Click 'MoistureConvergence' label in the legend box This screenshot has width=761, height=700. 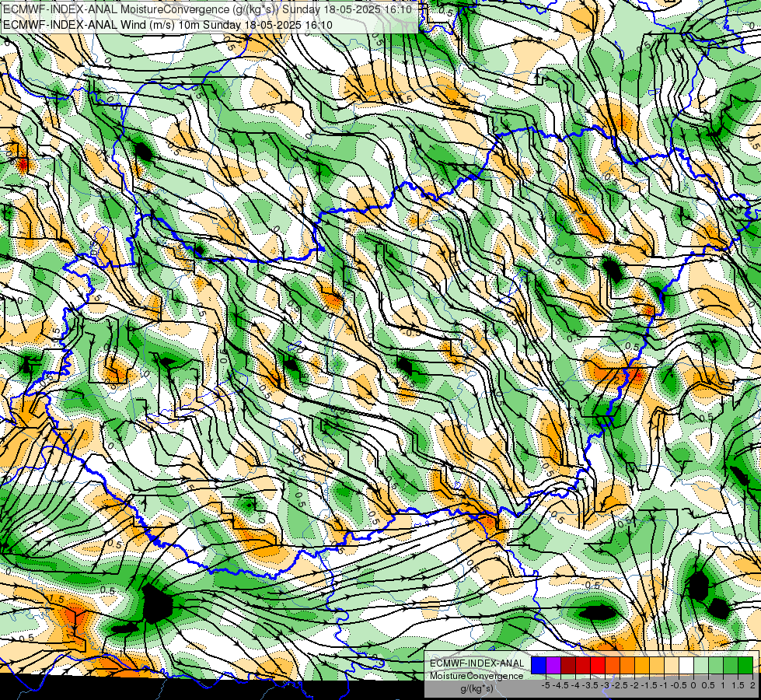click(476, 676)
